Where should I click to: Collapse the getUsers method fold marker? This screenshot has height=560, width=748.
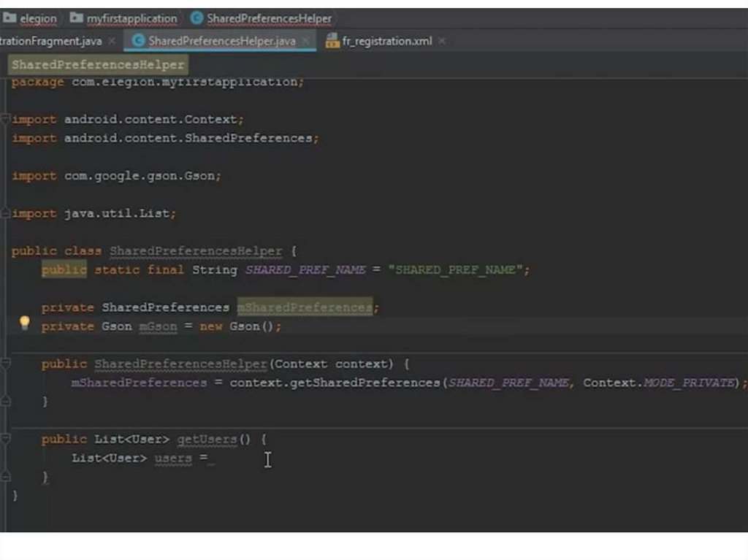point(5,439)
